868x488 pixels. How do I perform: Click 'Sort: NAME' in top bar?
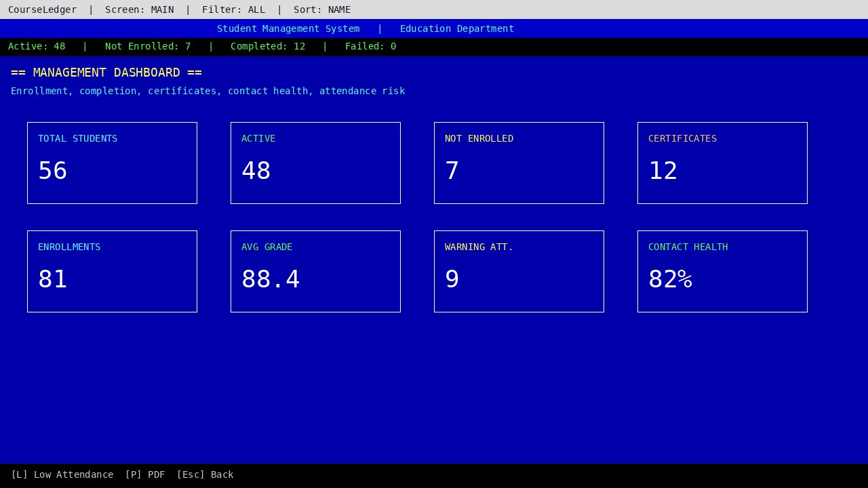[x=322, y=9]
